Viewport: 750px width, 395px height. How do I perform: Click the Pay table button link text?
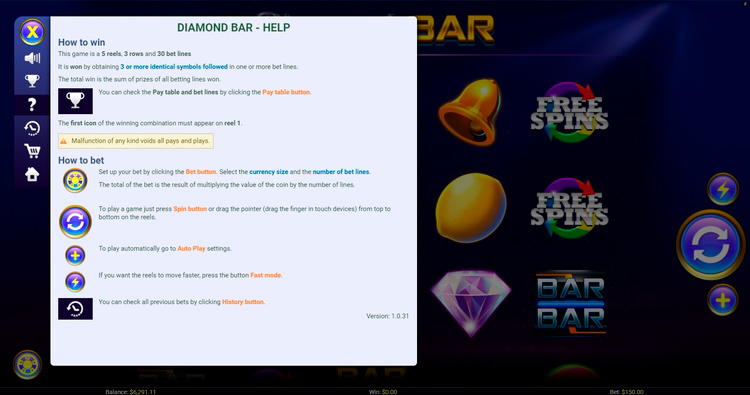tap(286, 92)
